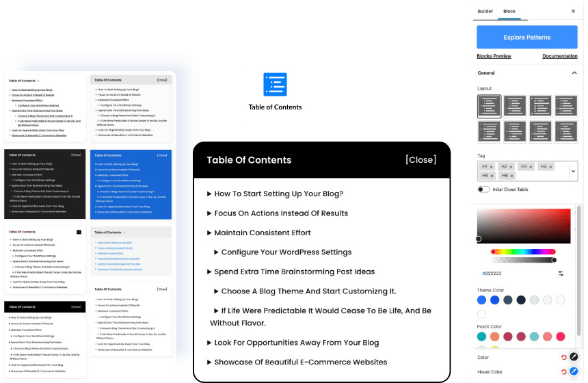
Task: Open the Blocks Preview link
Action: [x=494, y=56]
